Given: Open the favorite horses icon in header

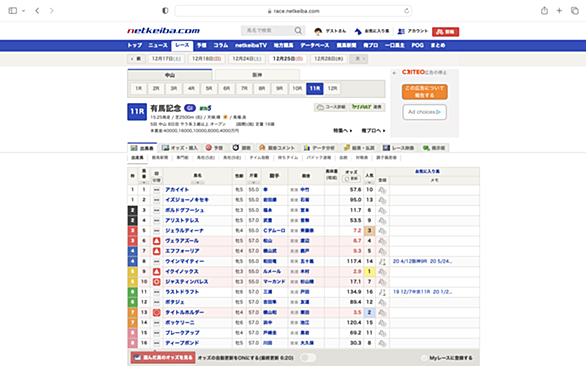Looking at the screenshot, I should (x=358, y=31).
